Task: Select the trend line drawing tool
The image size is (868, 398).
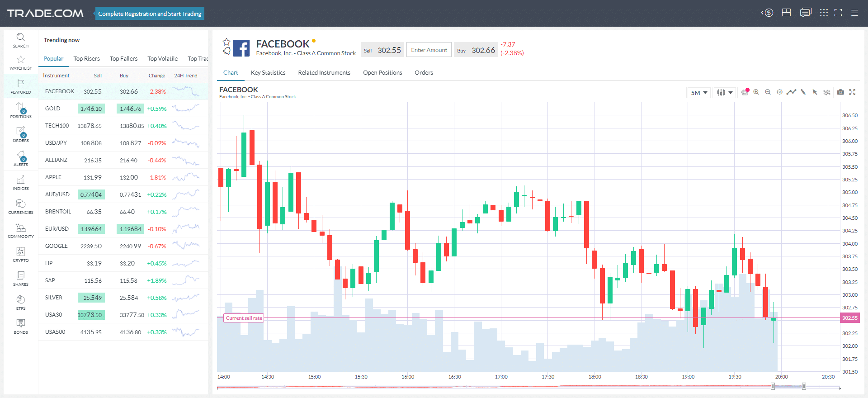Action: (791, 92)
